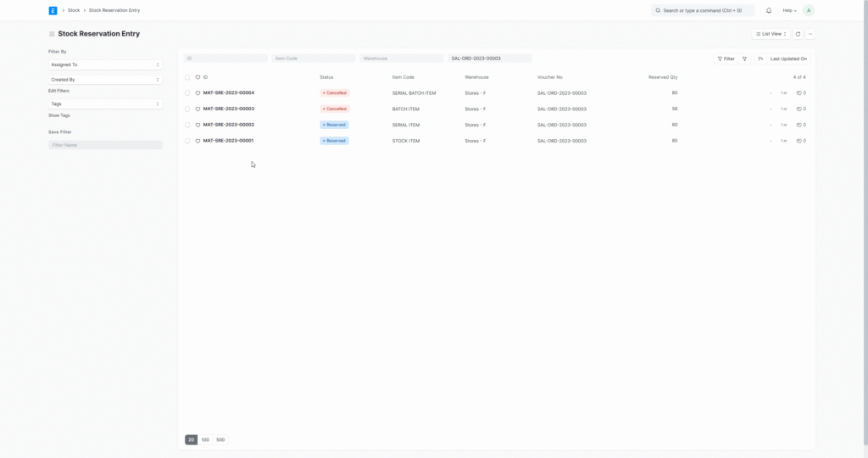Open the Help menu
868x458 pixels.
[788, 10]
